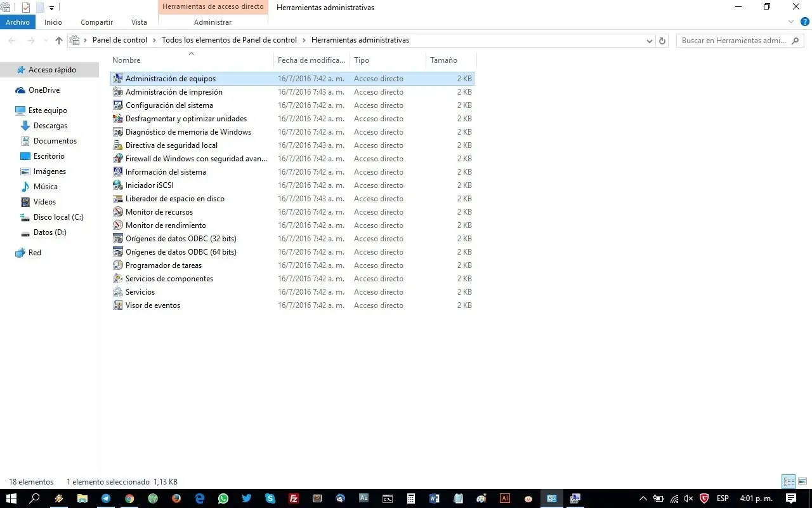
Task: Toggle the speaker mute icon in system tray
Action: pos(688,499)
